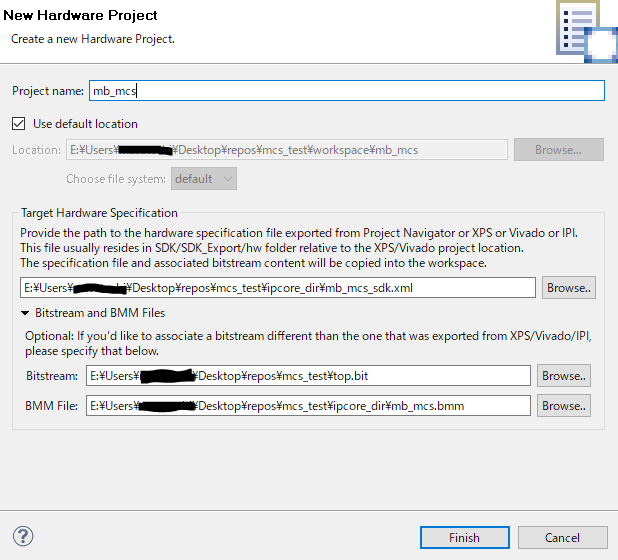Click the Bitstream label
The height and width of the screenshot is (560, 618).
click(x=52, y=376)
